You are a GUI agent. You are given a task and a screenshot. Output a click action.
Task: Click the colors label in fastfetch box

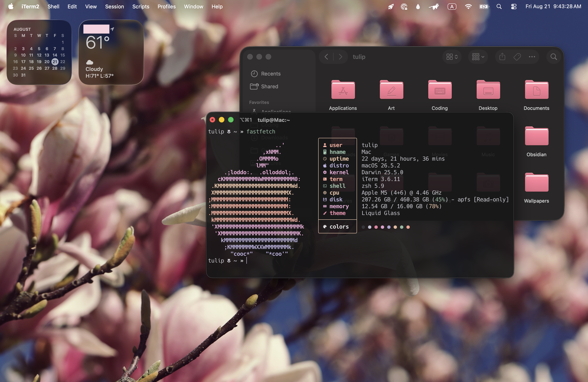(339, 227)
